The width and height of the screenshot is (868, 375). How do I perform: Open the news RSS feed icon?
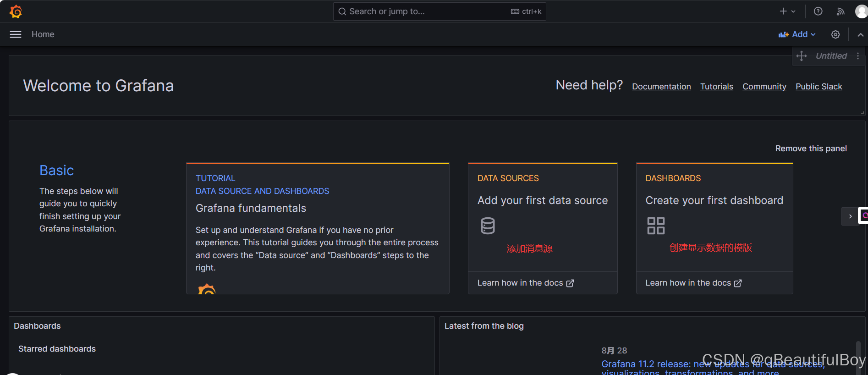(x=841, y=11)
